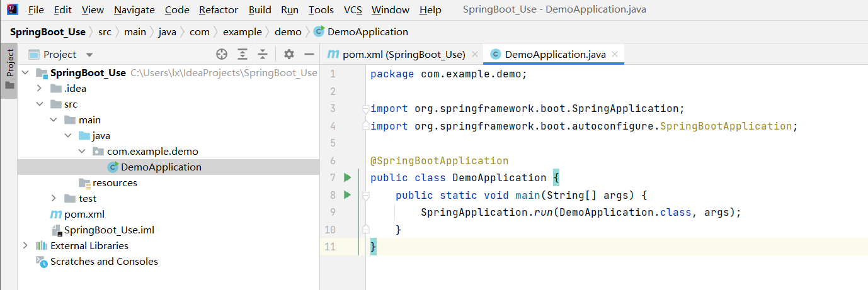Screen dimensions: 868x290
Task: Click main in the breadcrumb bar
Action: (135, 31)
